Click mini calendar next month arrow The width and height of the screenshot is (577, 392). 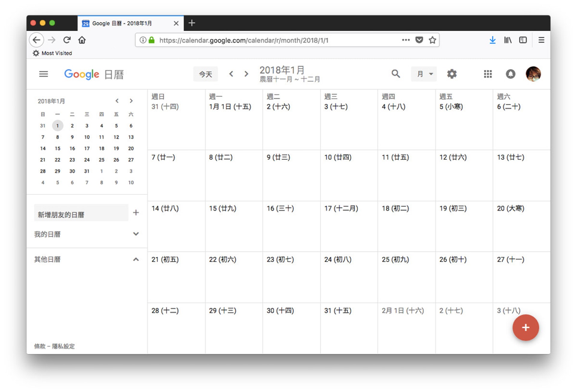[x=131, y=101]
